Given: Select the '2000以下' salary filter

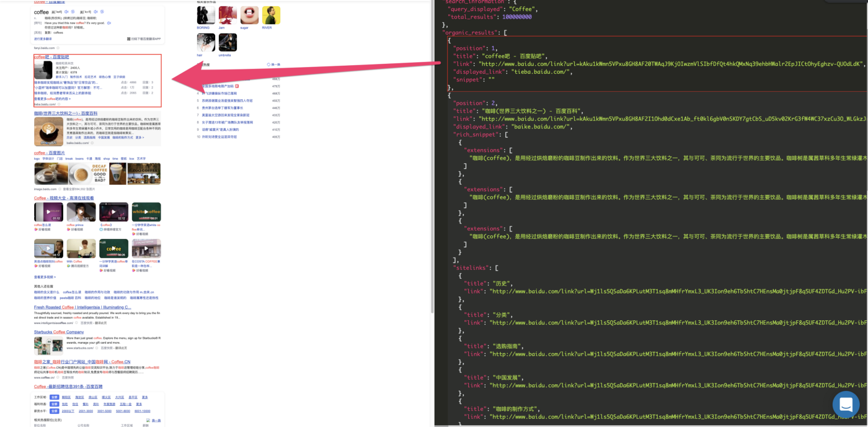Looking at the screenshot, I should [x=68, y=411].
